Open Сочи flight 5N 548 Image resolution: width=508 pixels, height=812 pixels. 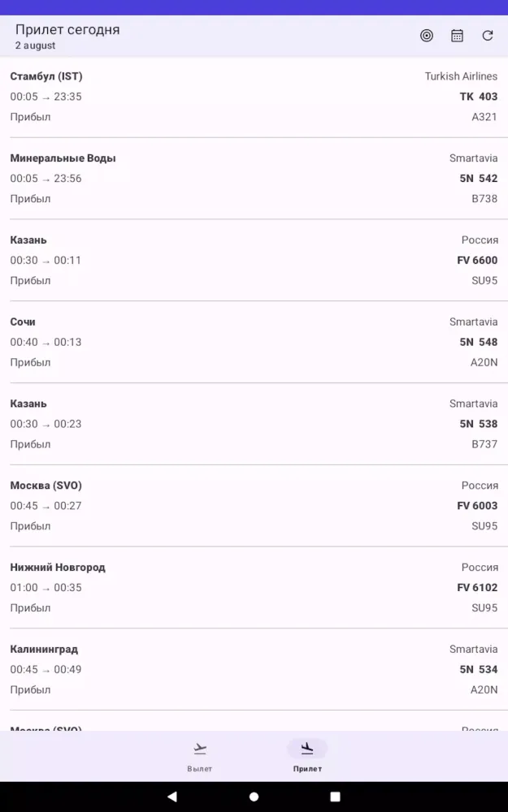(254, 343)
